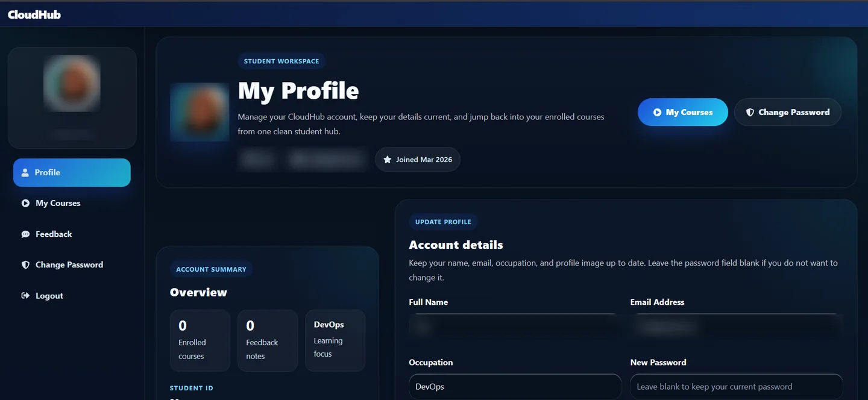Click the Email Address field label
Image resolution: width=868 pixels, height=400 pixels.
tap(657, 302)
